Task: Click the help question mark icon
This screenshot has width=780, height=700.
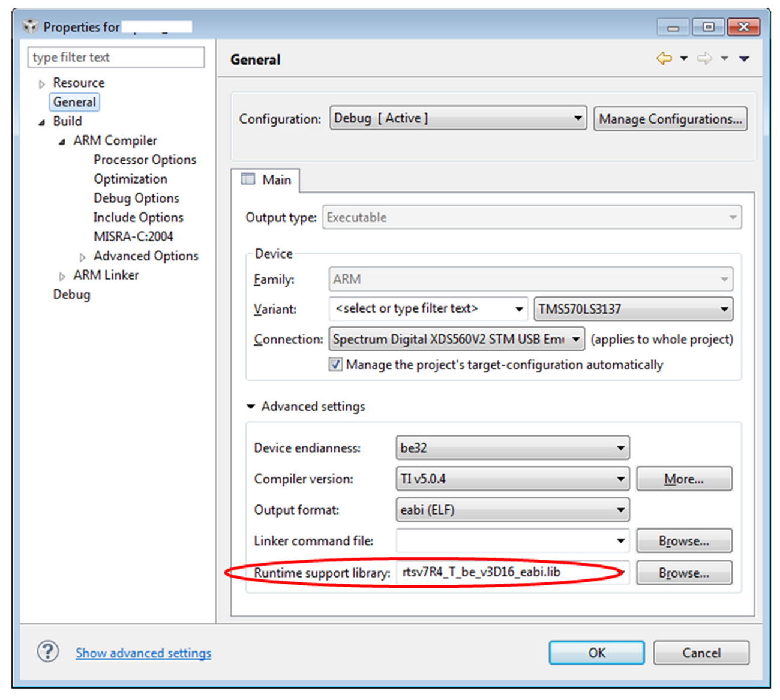Action: point(47,651)
